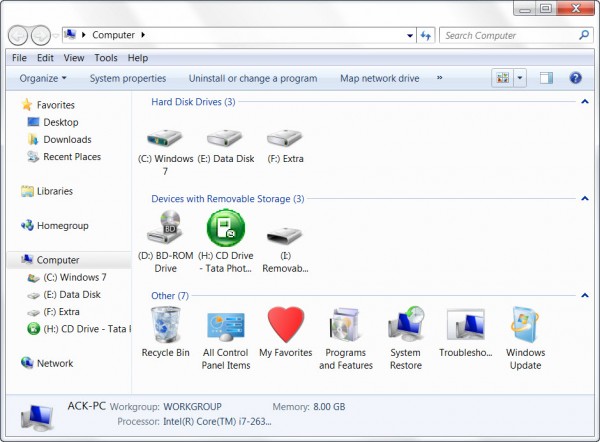The width and height of the screenshot is (600, 442).
Task: Open the System Restore icon
Action: tap(406, 324)
